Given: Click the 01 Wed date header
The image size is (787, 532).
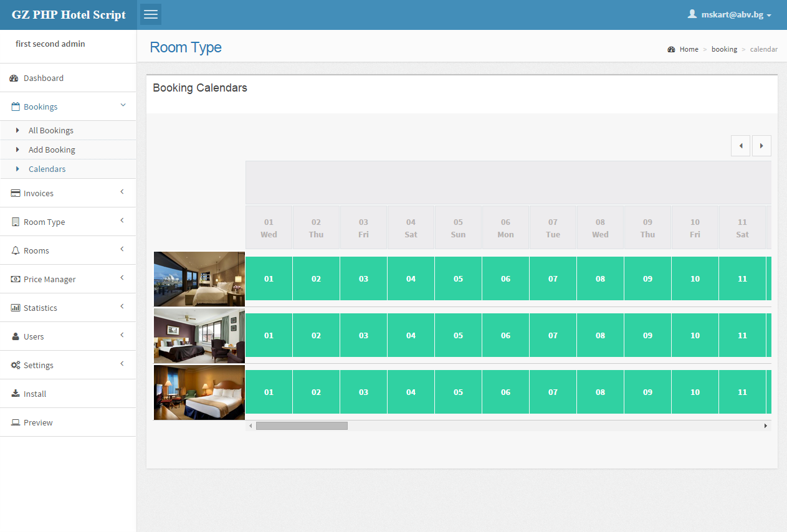Looking at the screenshot, I should click(269, 228).
